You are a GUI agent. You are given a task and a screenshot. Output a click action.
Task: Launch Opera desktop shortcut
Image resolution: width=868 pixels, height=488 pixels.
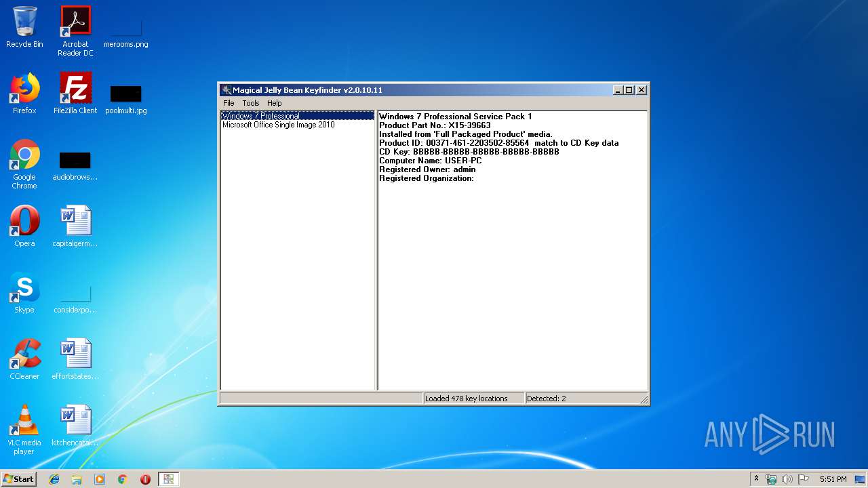[x=24, y=226]
